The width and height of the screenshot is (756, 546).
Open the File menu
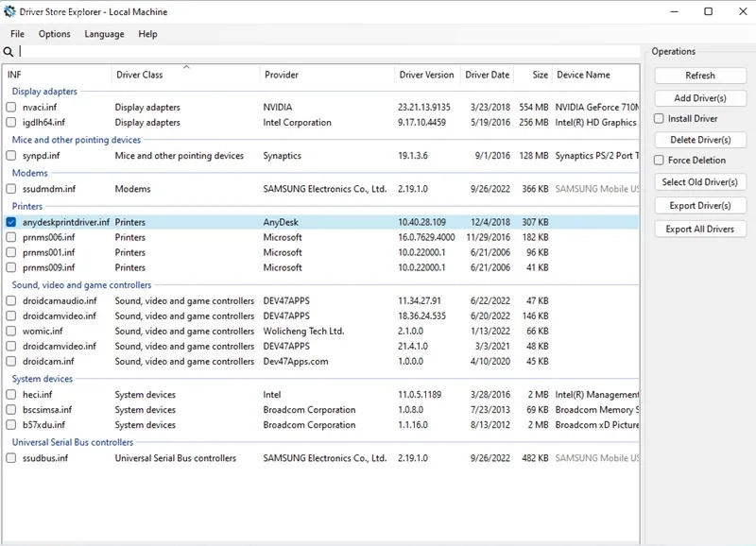pyautogui.click(x=17, y=34)
